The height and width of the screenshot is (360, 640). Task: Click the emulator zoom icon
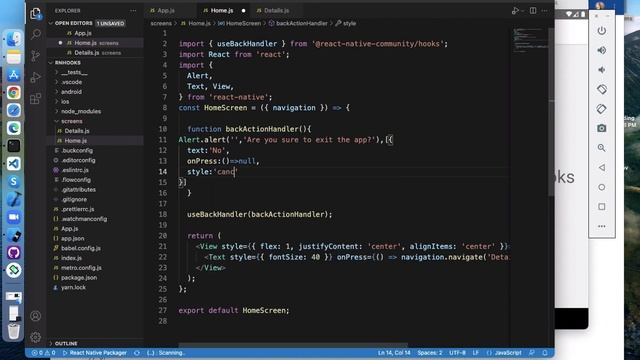[x=602, y=148]
